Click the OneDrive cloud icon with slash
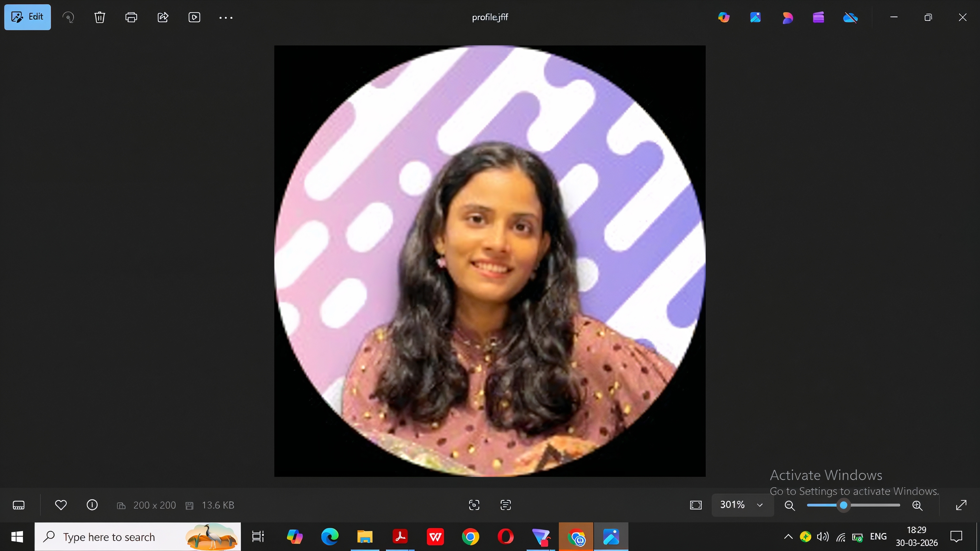This screenshot has width=980, height=551. pos(850,17)
